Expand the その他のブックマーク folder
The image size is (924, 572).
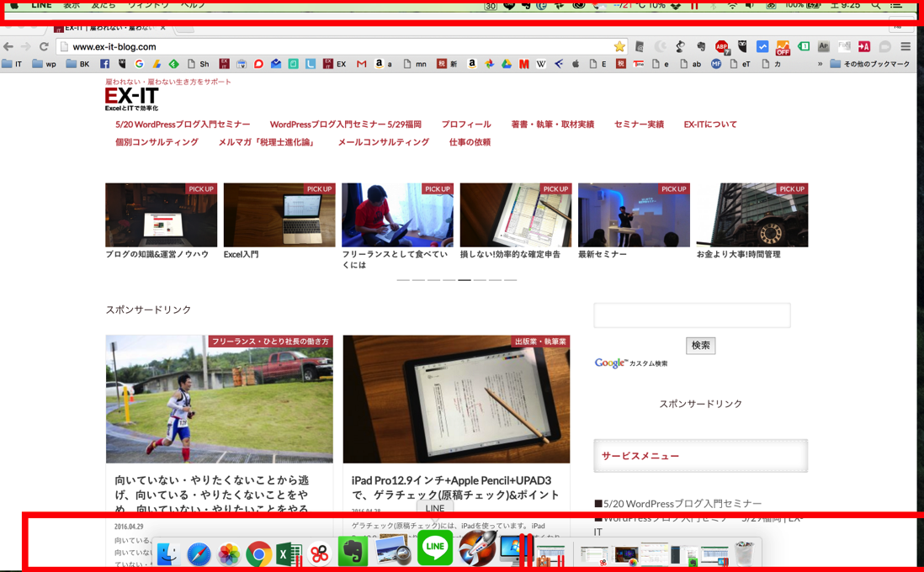(x=869, y=64)
